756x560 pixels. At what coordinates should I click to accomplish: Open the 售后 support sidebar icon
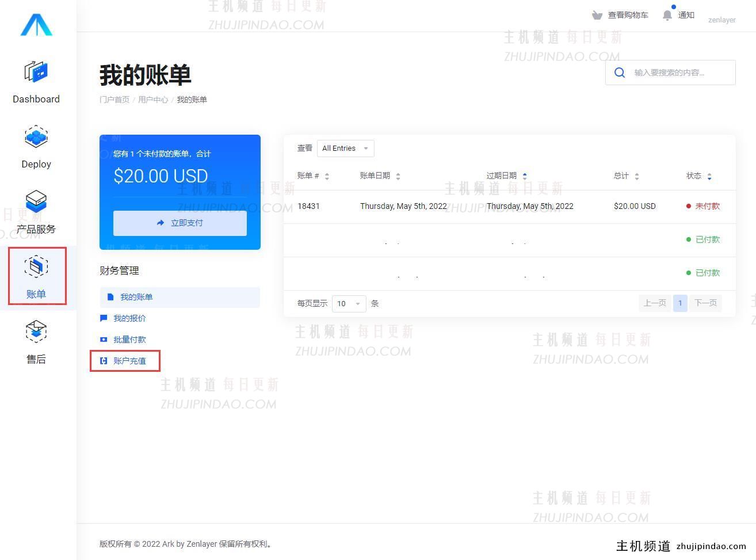click(36, 332)
